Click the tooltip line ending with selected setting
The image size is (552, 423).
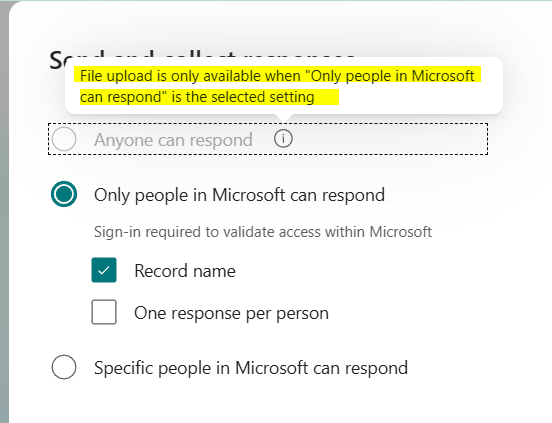[197, 97]
